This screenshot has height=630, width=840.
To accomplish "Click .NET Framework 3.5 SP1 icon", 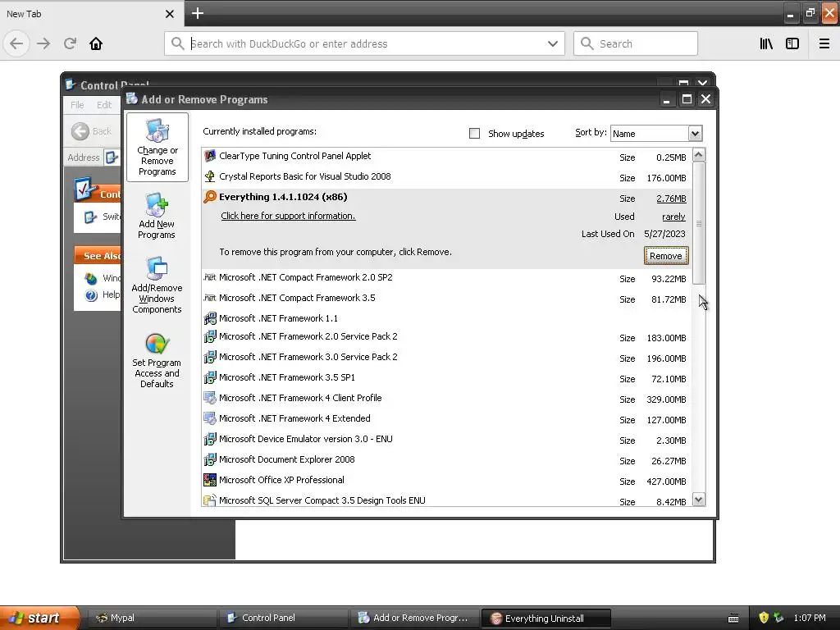I will pyautogui.click(x=210, y=377).
